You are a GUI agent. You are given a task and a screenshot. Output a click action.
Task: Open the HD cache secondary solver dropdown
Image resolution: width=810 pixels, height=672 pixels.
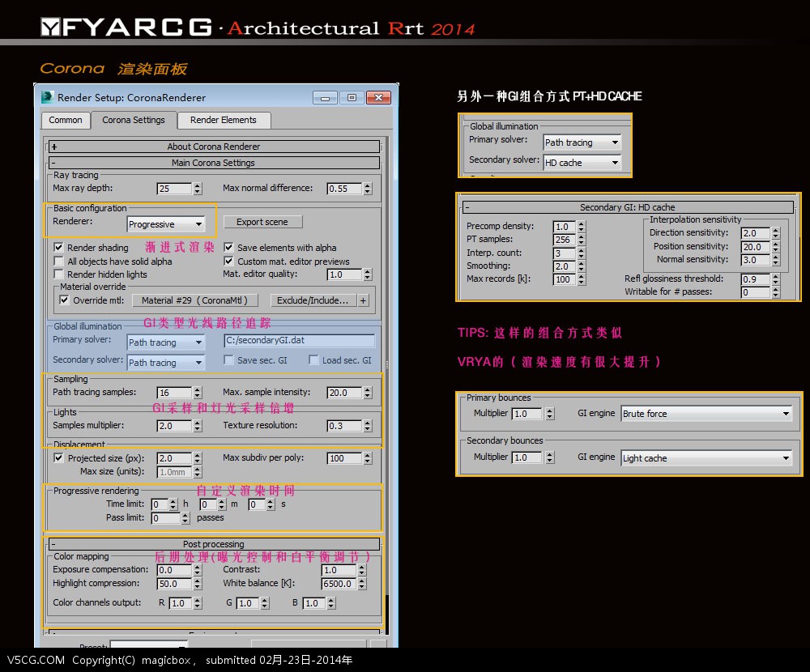(x=582, y=163)
